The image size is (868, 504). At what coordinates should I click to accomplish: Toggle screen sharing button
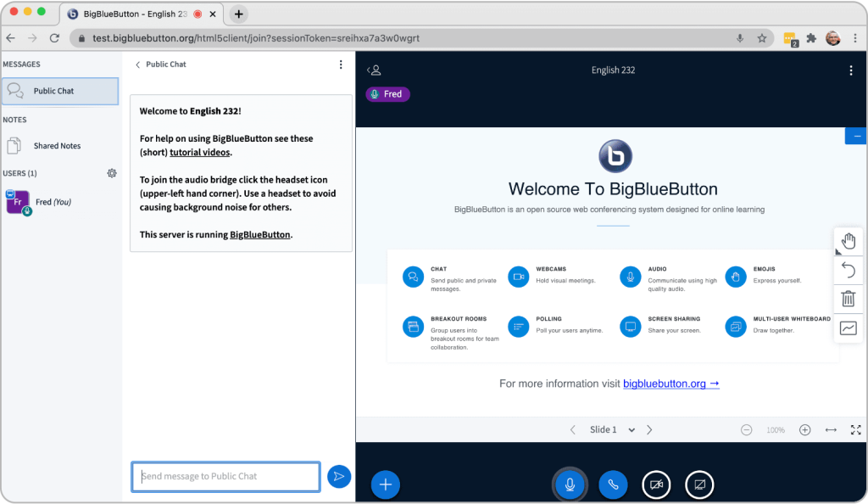[x=699, y=484]
